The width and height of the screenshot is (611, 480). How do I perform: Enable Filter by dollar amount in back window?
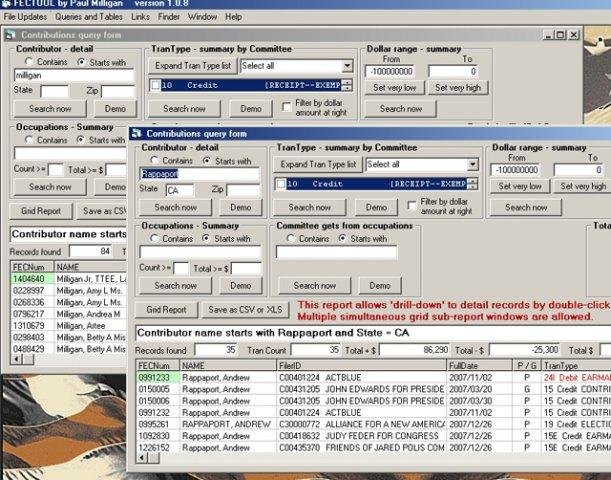pyautogui.click(x=286, y=107)
